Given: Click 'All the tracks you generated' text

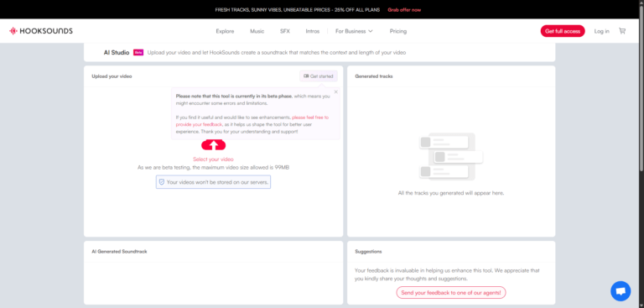Looking at the screenshot, I should pyautogui.click(x=451, y=193).
